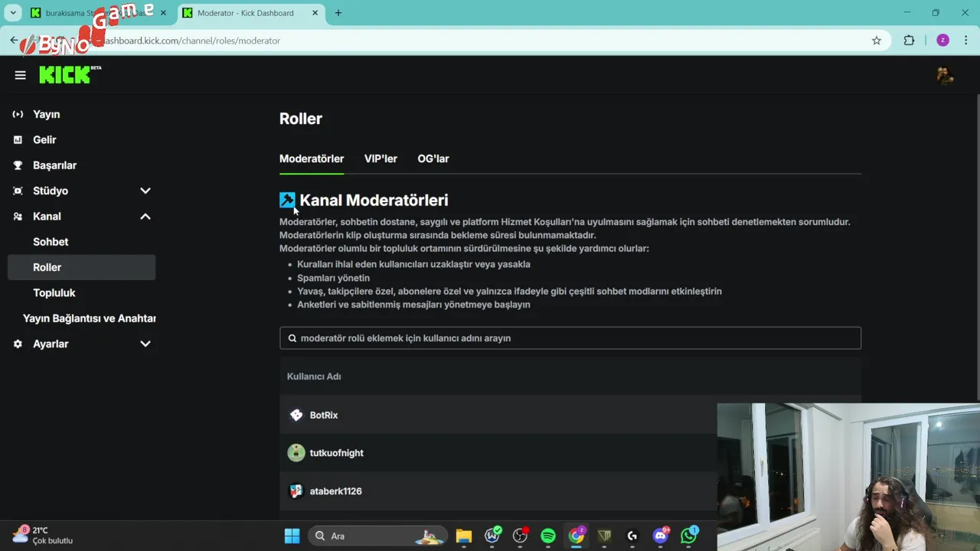
Task: Open Gelir in sidebar
Action: (44, 140)
